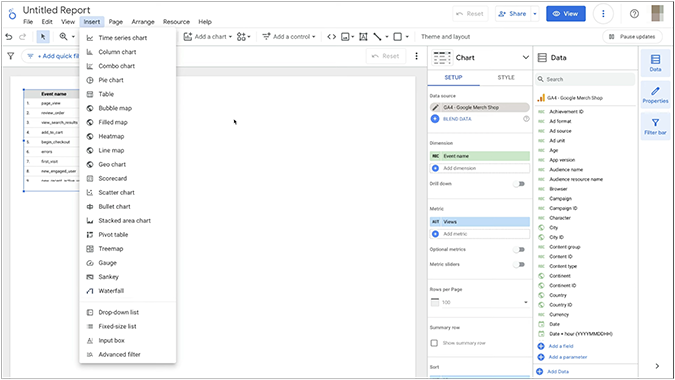Click the blue View button
The image size is (675, 380).
[x=566, y=14]
